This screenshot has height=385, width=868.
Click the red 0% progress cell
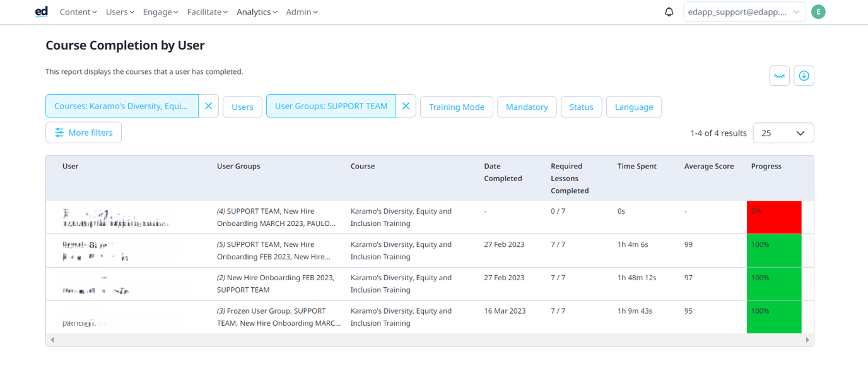click(x=774, y=217)
